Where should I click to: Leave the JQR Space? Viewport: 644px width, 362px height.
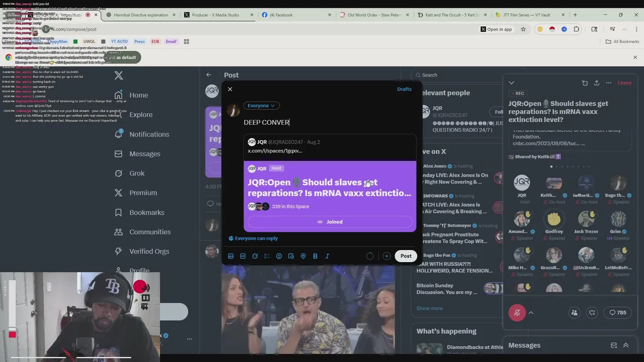coord(624,82)
